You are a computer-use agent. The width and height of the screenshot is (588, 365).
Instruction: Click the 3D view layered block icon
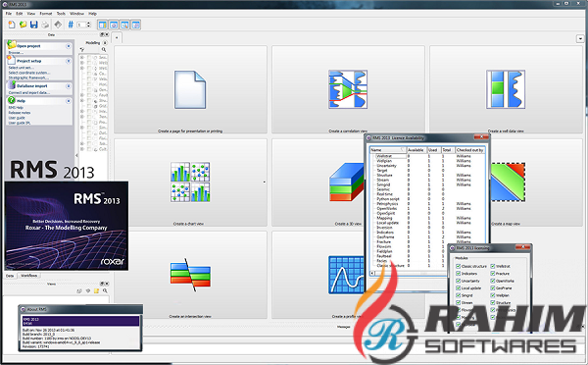tap(347, 182)
